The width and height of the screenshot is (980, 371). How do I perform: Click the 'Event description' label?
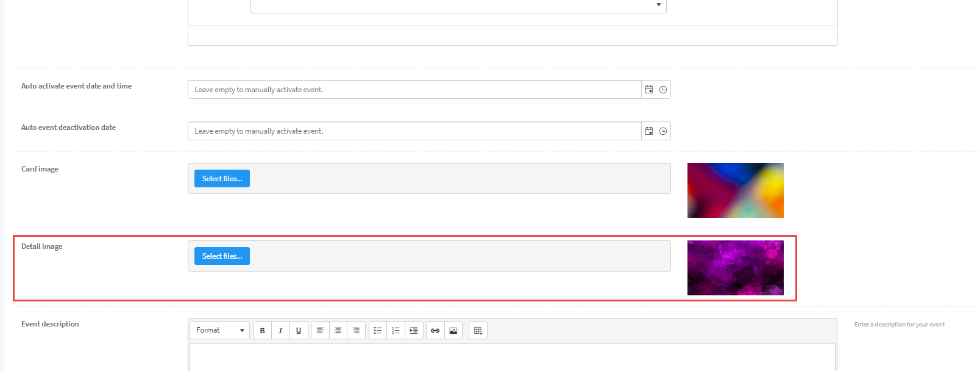click(x=50, y=324)
